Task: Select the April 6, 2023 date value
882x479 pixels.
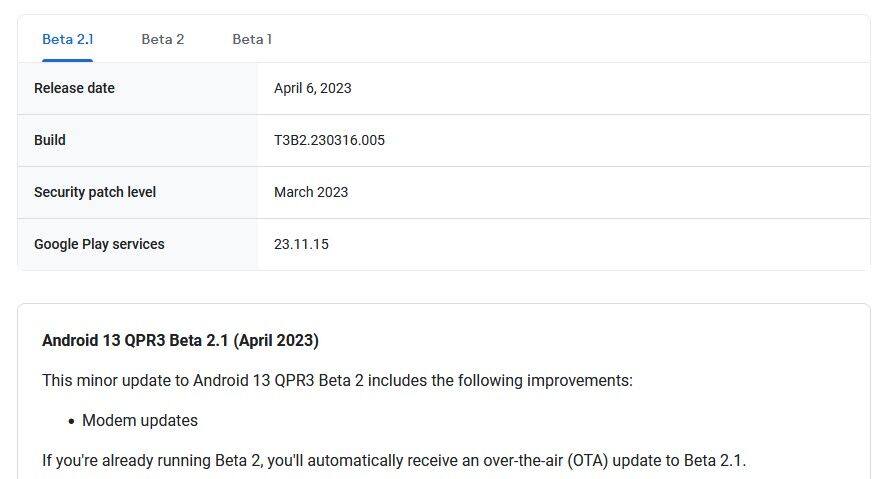Action: 313,88
